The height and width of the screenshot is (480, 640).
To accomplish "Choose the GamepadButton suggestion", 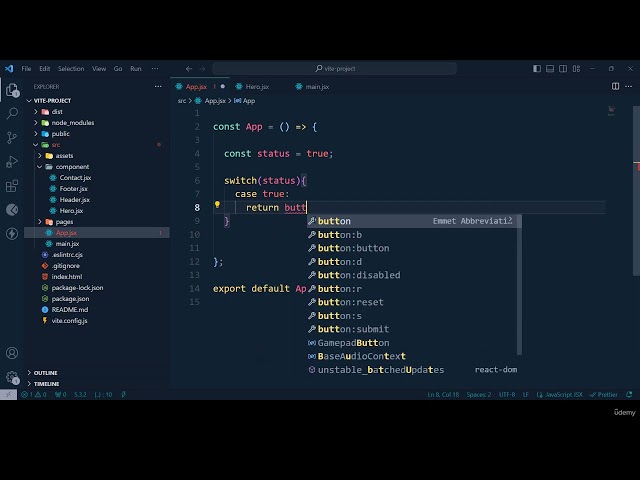I will pyautogui.click(x=412, y=343).
